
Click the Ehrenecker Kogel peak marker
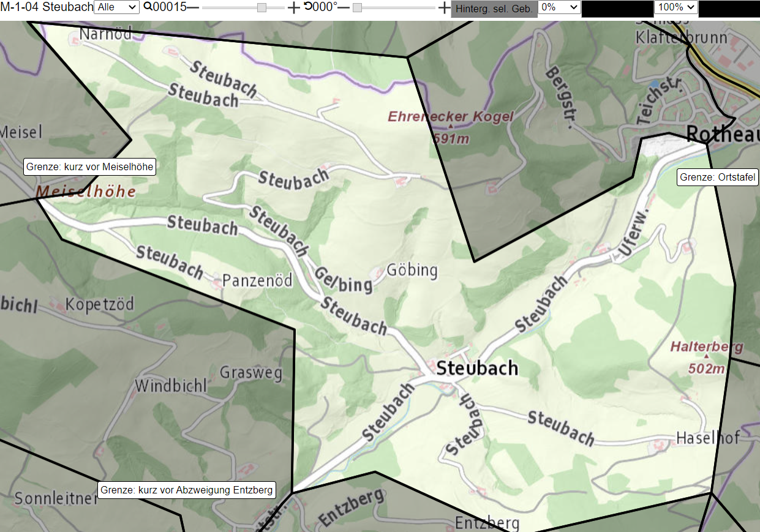(x=451, y=127)
